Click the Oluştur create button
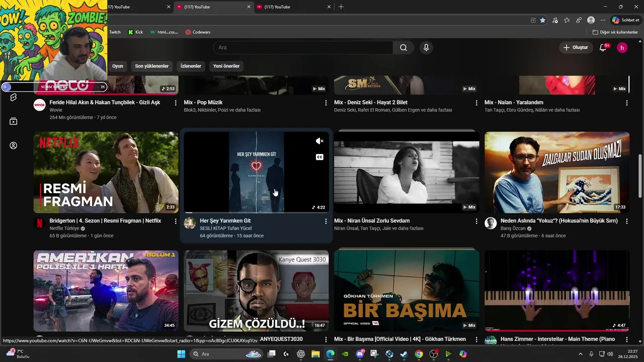The image size is (644, 362). tap(576, 48)
